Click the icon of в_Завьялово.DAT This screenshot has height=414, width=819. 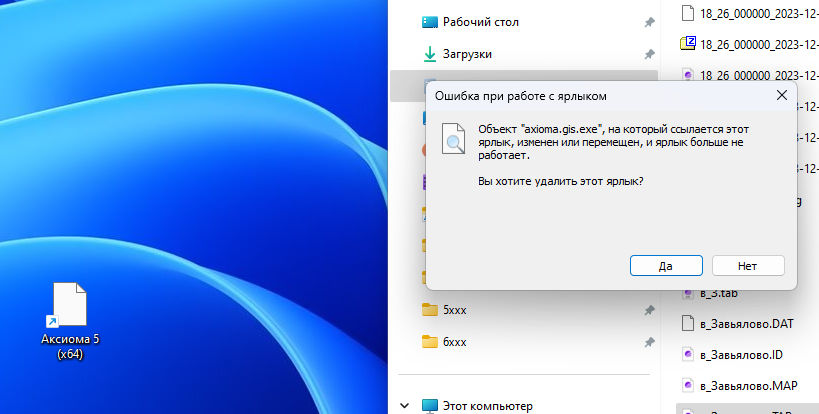[x=688, y=324]
